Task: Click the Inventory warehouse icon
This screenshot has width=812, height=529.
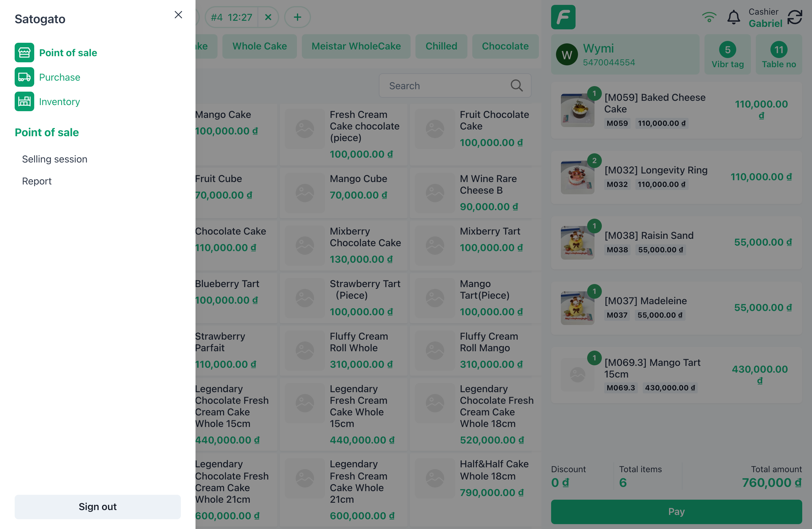Action: (x=24, y=102)
